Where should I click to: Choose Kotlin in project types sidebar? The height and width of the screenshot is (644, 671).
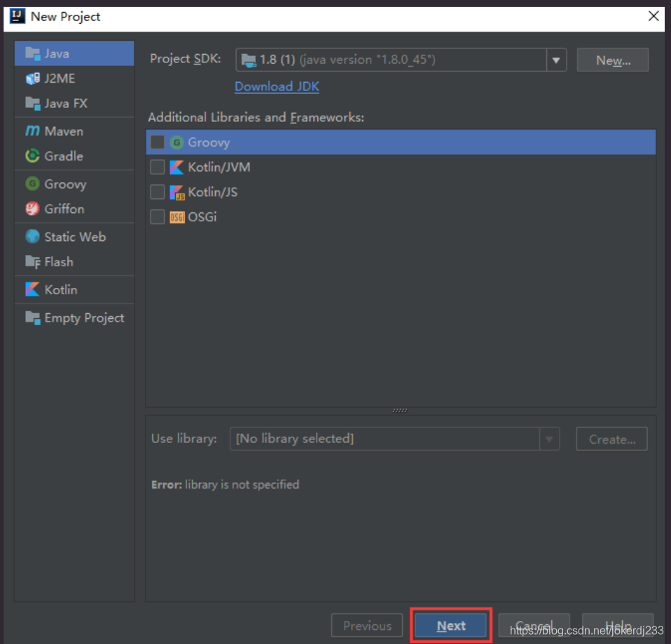(74, 290)
